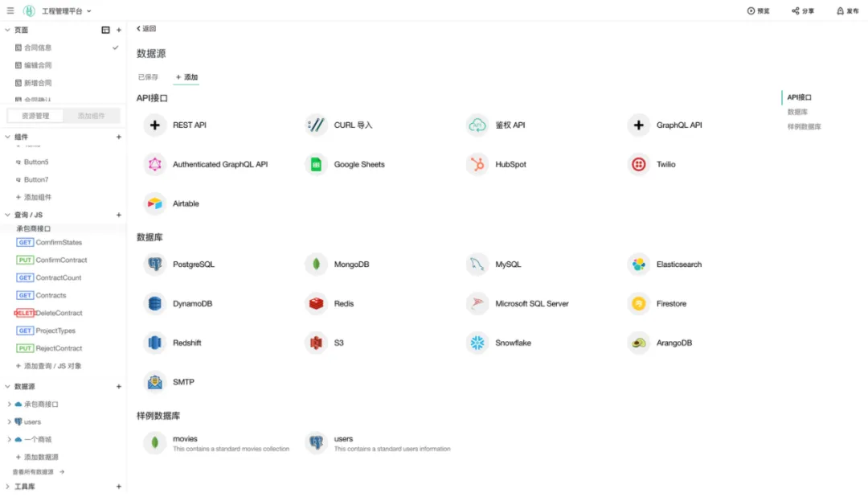The height and width of the screenshot is (497, 868).
Task: Select the GraphQL API plus icon
Action: pos(638,125)
